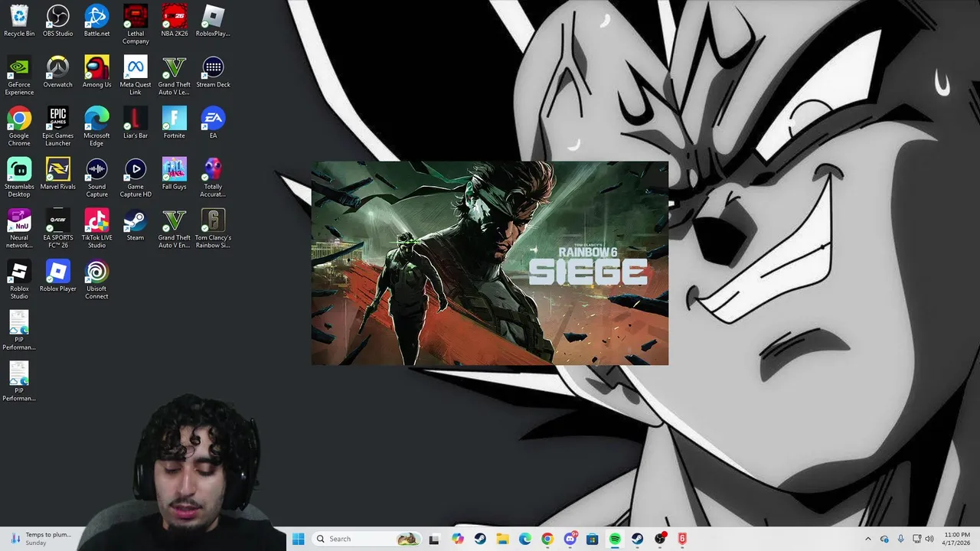Open Streamlabs Desktop shortcut
The width and height of the screenshot is (980, 551).
pyautogui.click(x=19, y=178)
